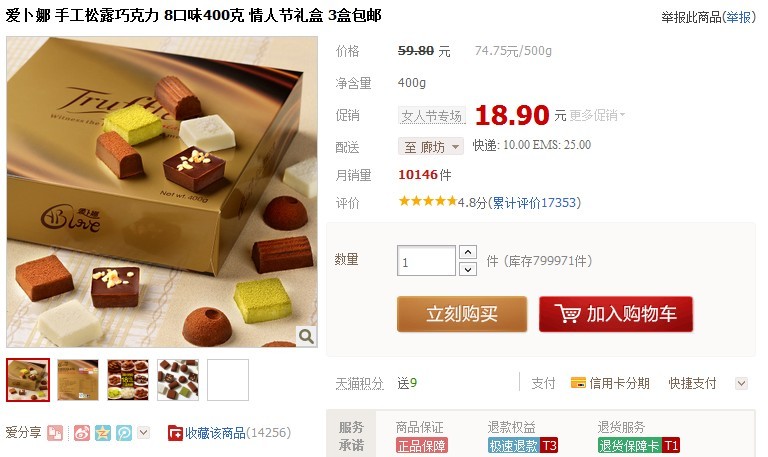Click the favorite item bookmark icon
This screenshot has height=457, width=768.
(x=175, y=433)
